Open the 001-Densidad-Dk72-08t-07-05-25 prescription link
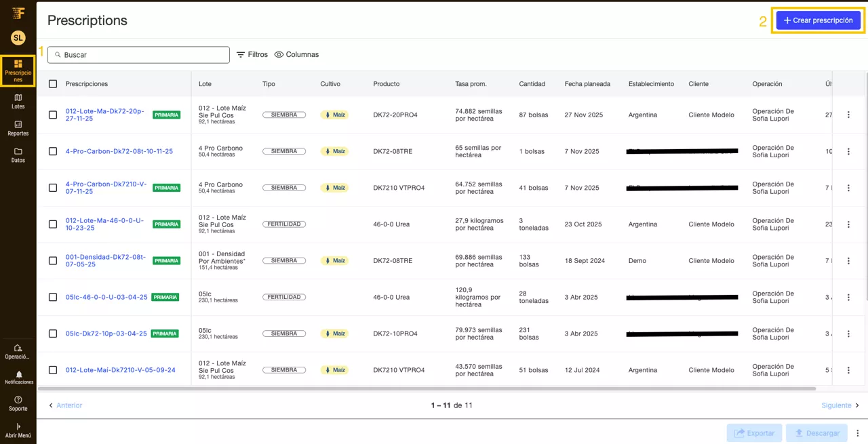The image size is (868, 444). coord(105,260)
